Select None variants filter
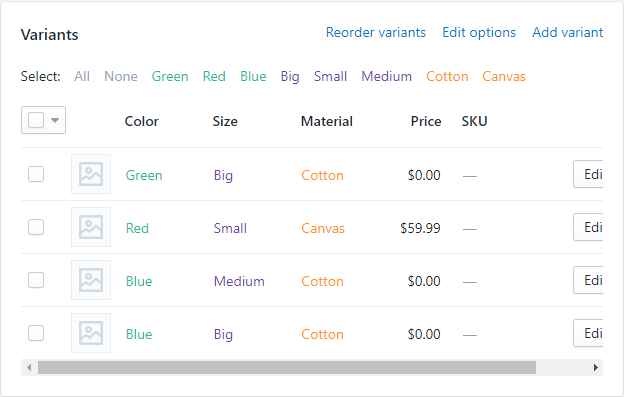 tap(121, 76)
